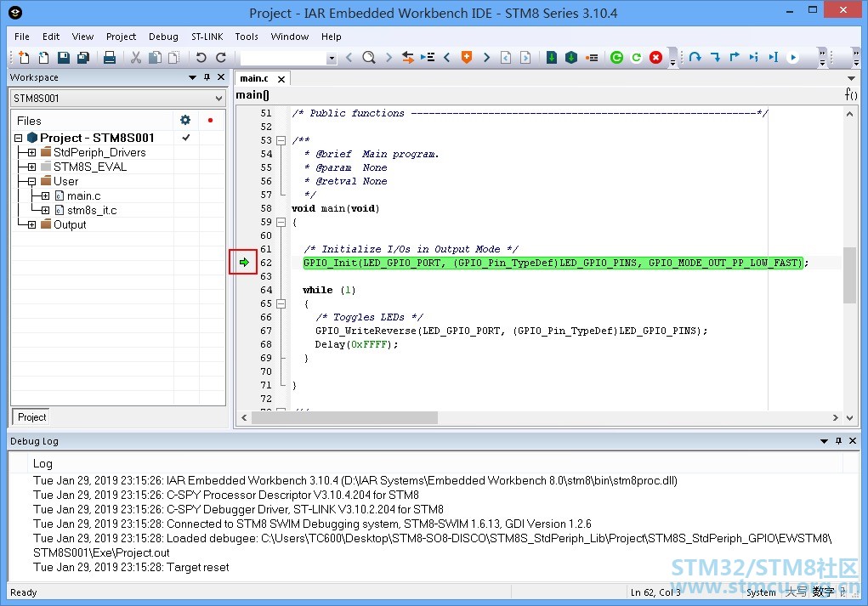Viewport: 868px width, 606px height.
Task: Open the ST-LINK menu
Action: pos(207,37)
